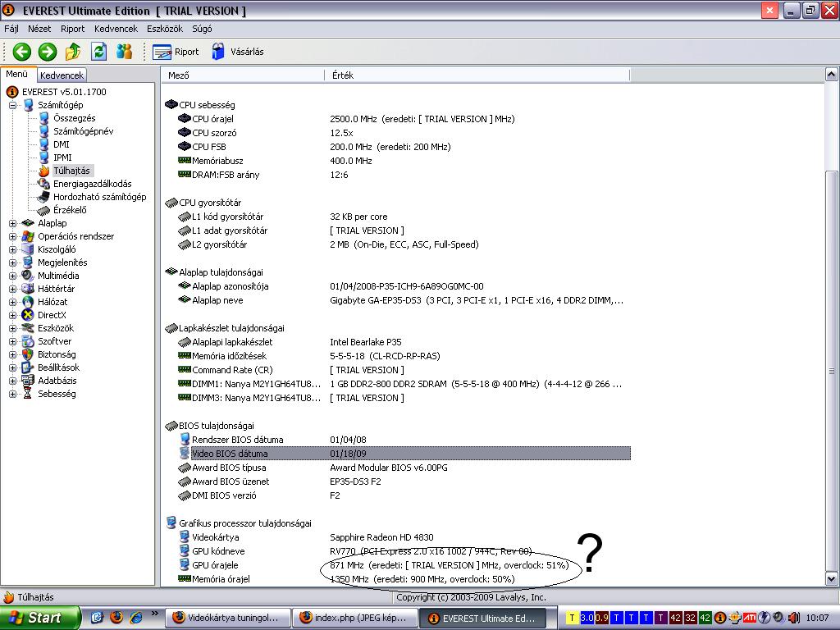
Task: Refresh the page with the refresh icon
Action: (x=98, y=52)
